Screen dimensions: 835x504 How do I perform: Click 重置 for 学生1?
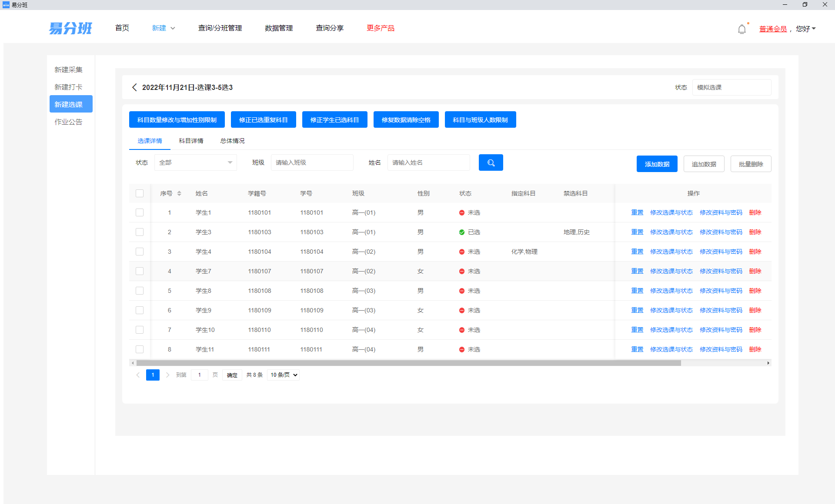click(x=637, y=212)
